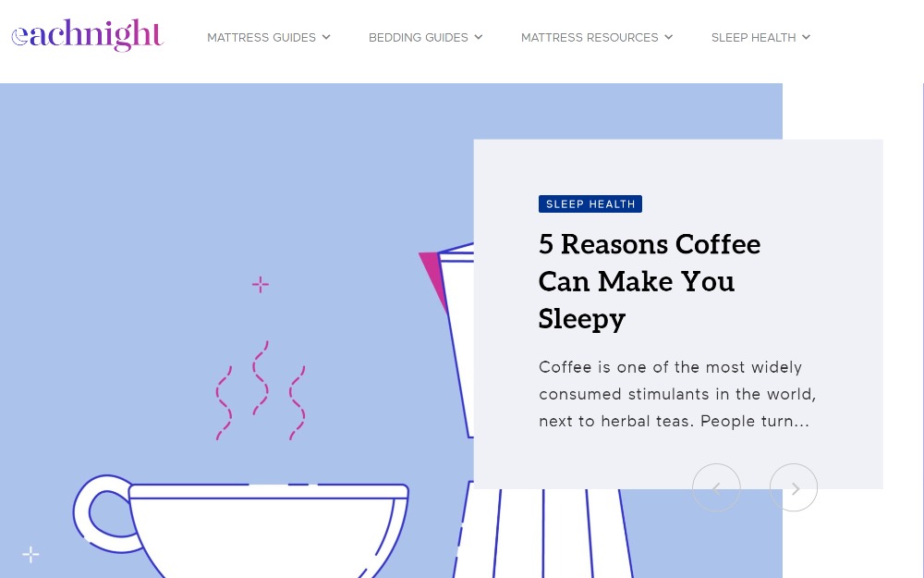924x578 pixels.
Task: Expand the Mattress Guides chevron
Action: (x=326, y=37)
